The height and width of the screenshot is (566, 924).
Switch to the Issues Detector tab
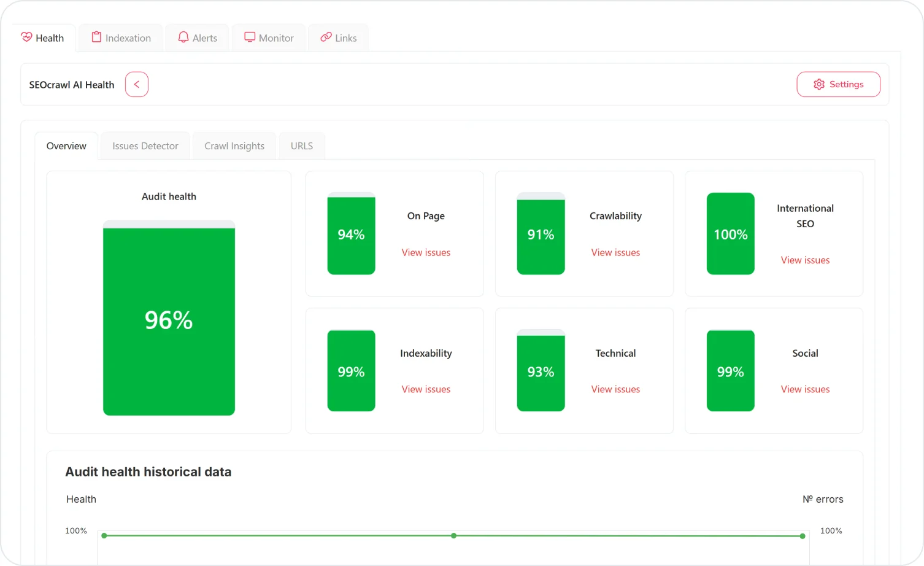click(x=145, y=146)
